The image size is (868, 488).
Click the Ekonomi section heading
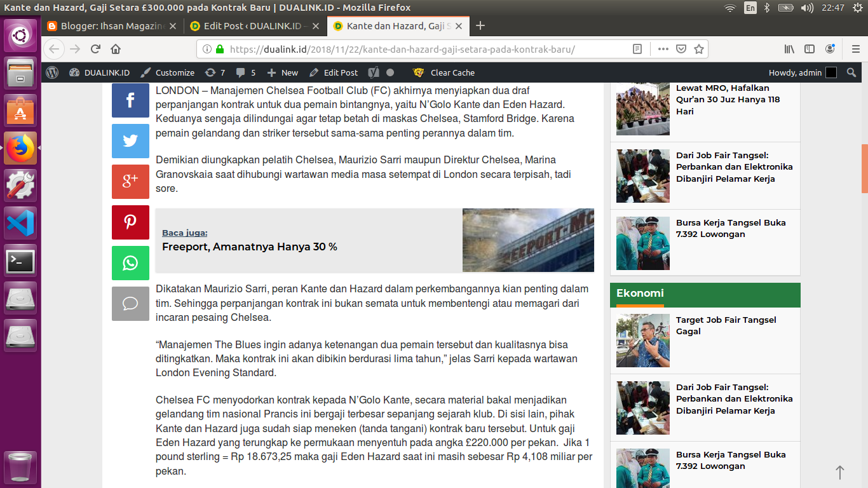[x=640, y=293]
